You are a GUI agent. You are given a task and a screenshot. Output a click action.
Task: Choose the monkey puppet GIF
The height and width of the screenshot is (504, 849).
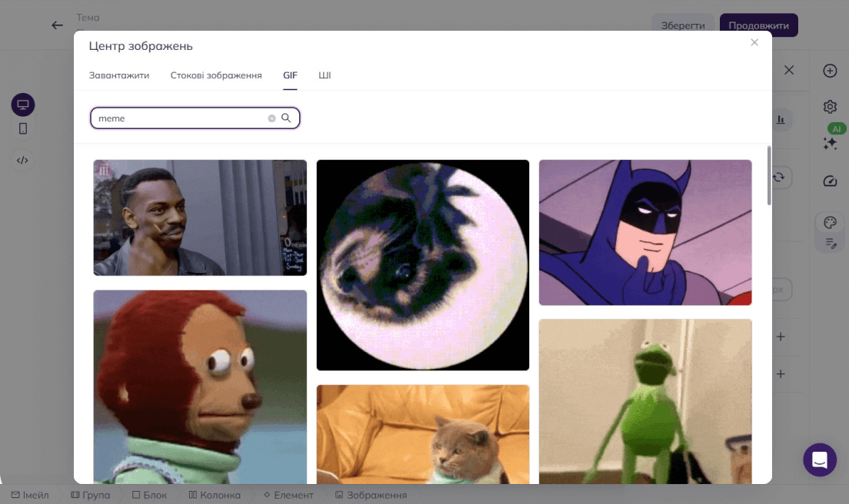click(x=200, y=387)
